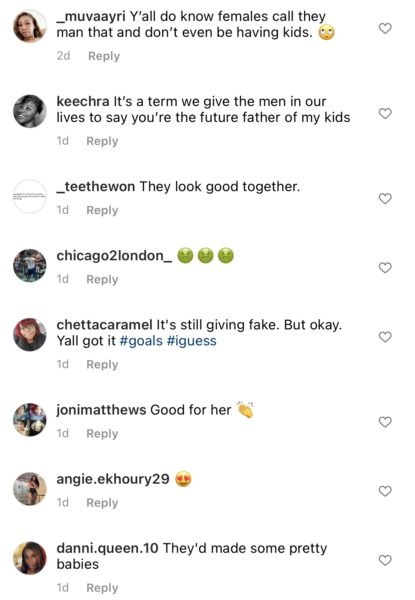Like keechra's comment using the heart
415x600 pixels.
click(385, 113)
